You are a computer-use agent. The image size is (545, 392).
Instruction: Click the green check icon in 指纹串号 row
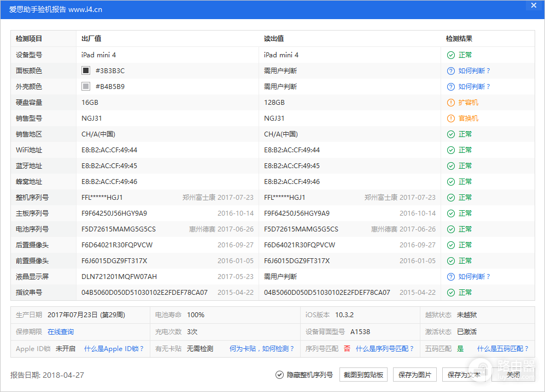451,293
